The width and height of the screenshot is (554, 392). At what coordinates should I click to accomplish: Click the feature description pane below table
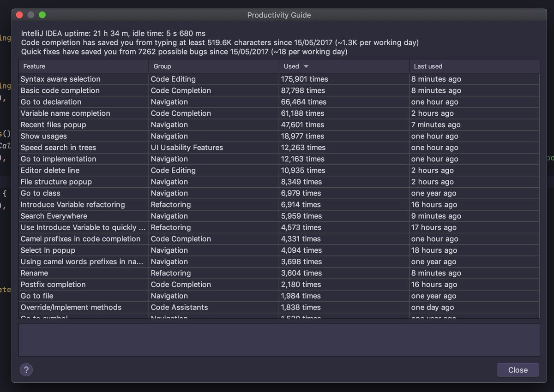(x=279, y=339)
